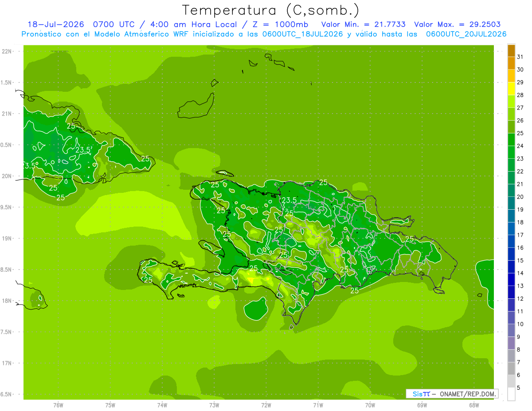Viewport: 532px width, 411px height.
Task: Click "Valor Min. = 21.7733"
Action: [x=364, y=24]
